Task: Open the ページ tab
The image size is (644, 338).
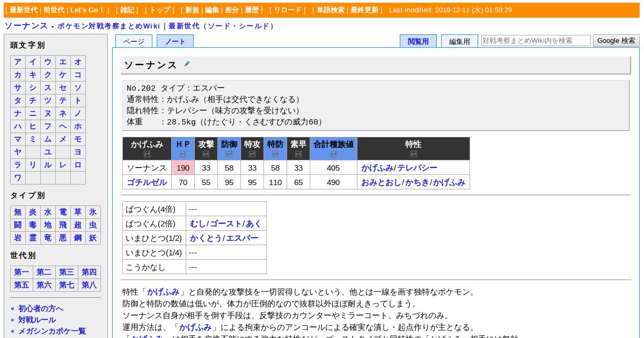Action: tap(134, 41)
